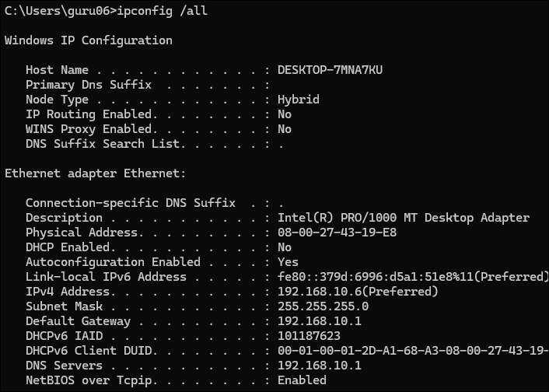Click the Windows IP Configuration heading
Image resolution: width=549 pixels, height=392 pixels.
tap(89, 40)
